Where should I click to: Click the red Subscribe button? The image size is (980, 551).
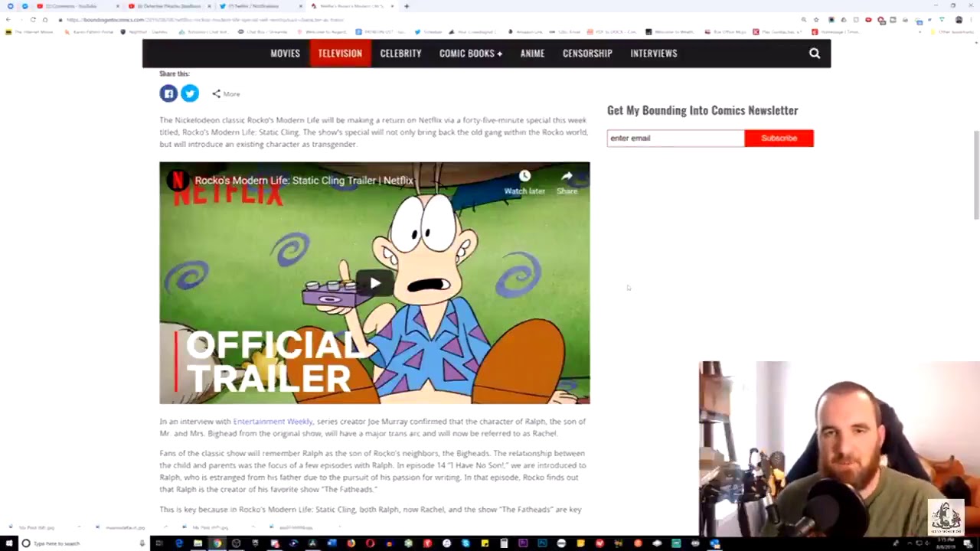pos(779,139)
